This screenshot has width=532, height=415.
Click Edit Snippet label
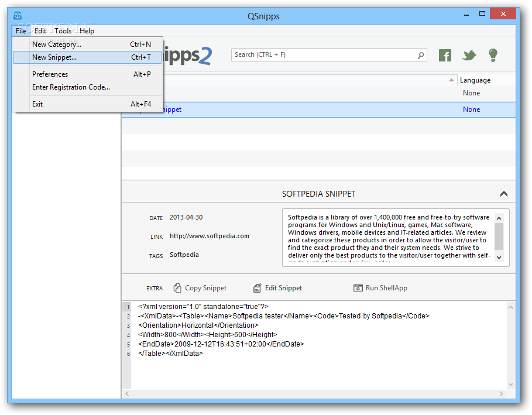[x=283, y=288]
